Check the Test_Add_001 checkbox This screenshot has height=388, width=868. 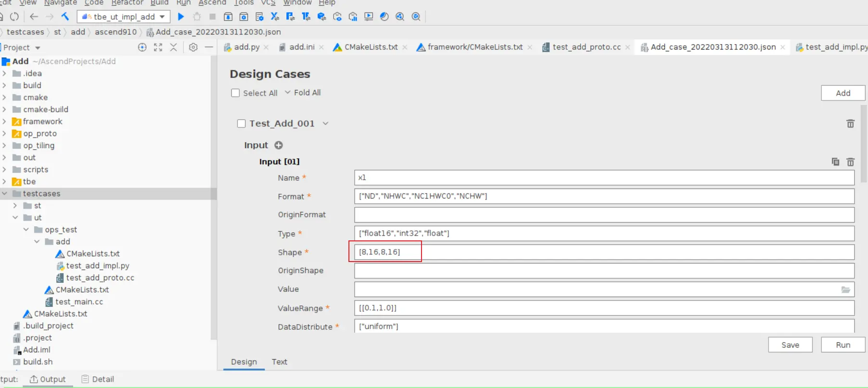pyautogui.click(x=241, y=124)
